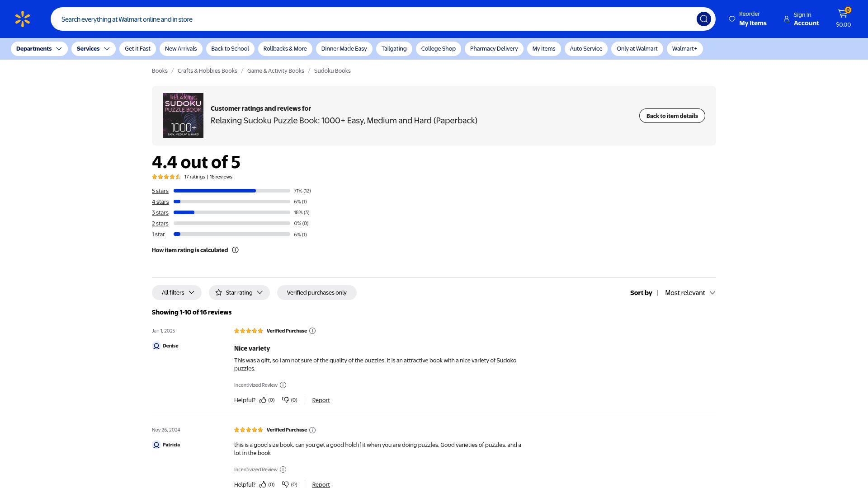Click the five stars on Denise's review
The width and height of the screenshot is (868, 488).
click(248, 331)
